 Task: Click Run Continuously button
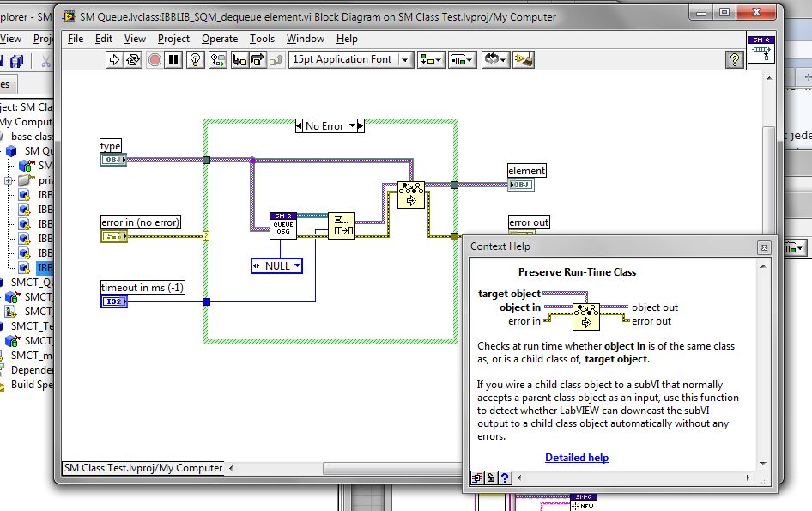(x=133, y=59)
